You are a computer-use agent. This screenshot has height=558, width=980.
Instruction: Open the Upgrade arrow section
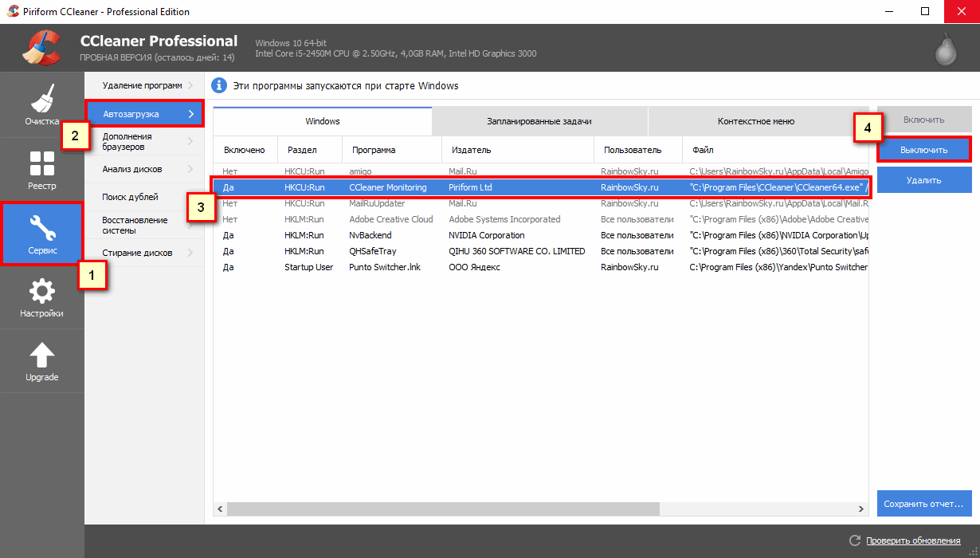tap(41, 360)
